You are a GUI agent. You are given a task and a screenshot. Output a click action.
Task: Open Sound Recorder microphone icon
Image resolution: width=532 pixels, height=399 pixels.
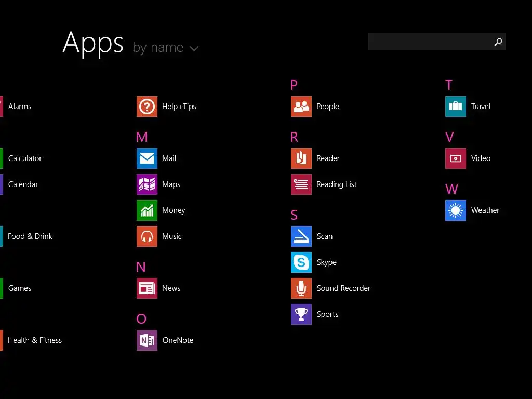(301, 288)
